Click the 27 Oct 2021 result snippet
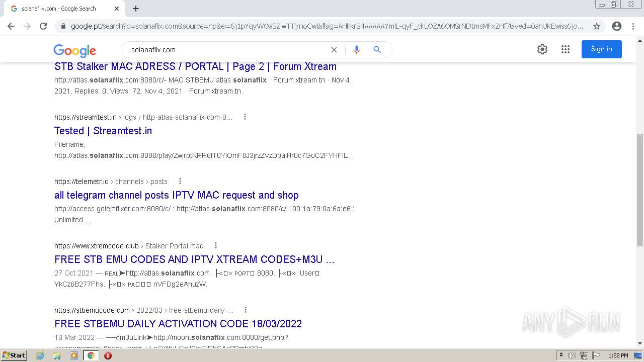The height and width of the screenshot is (362, 644). pos(187,279)
